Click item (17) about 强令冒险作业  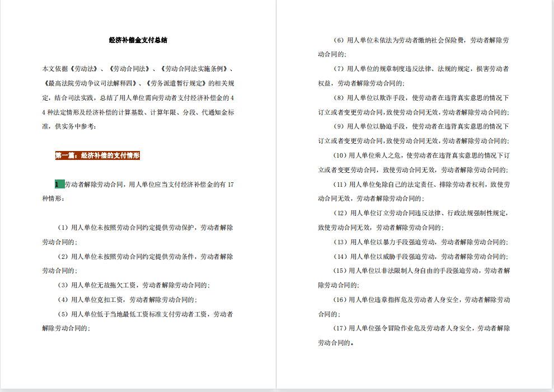click(x=421, y=328)
